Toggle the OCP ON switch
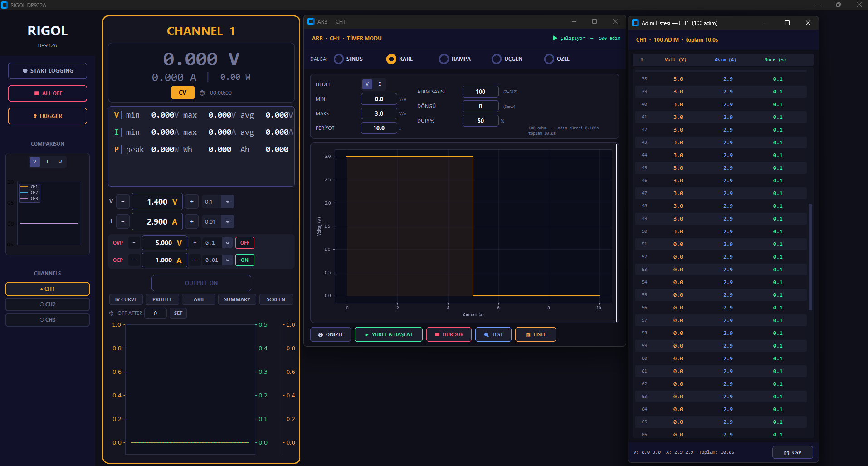The height and width of the screenshot is (466, 868). 244,260
